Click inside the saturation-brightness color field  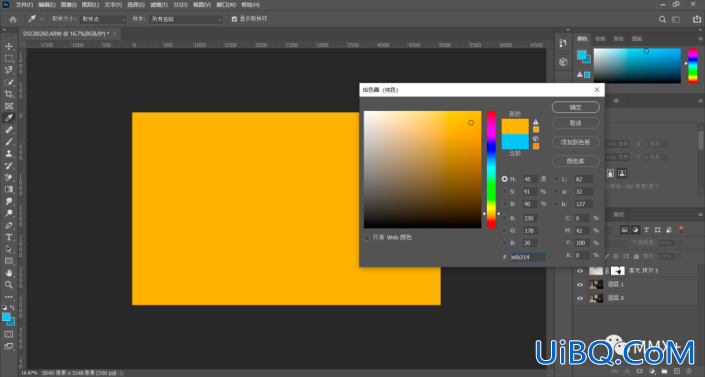[423, 170]
